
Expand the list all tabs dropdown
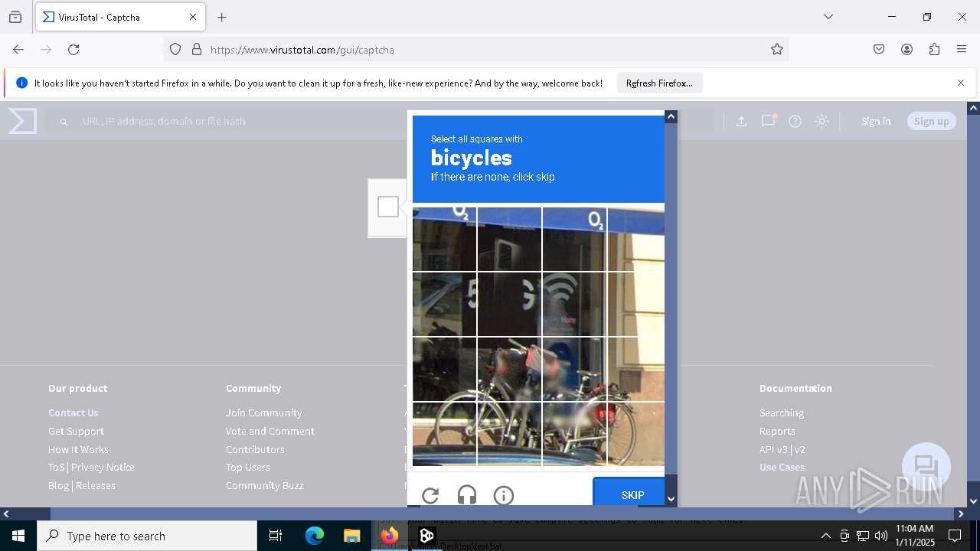pyautogui.click(x=828, y=17)
